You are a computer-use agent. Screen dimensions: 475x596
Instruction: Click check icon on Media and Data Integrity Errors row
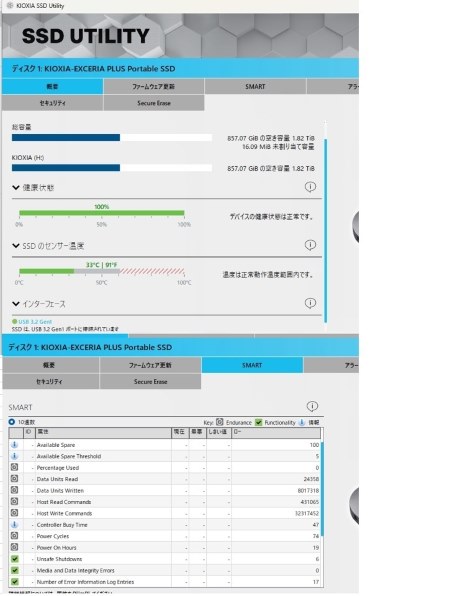click(14, 570)
